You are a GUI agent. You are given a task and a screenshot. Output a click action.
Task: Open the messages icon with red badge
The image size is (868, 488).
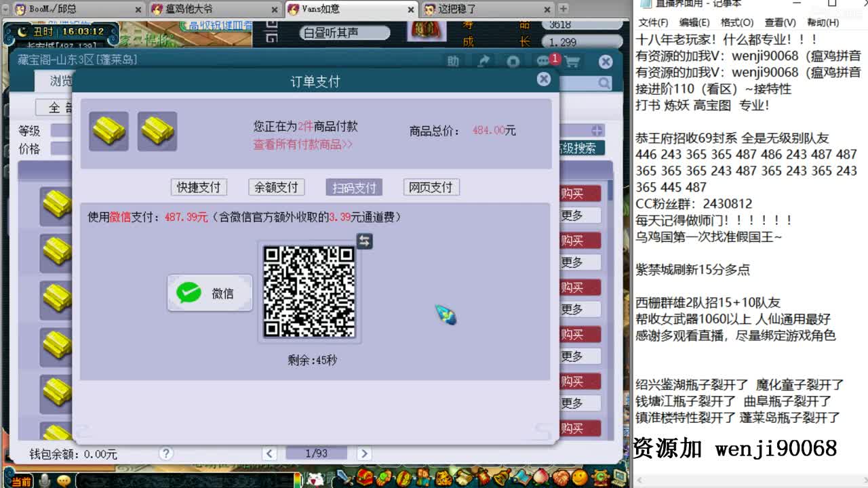point(545,61)
